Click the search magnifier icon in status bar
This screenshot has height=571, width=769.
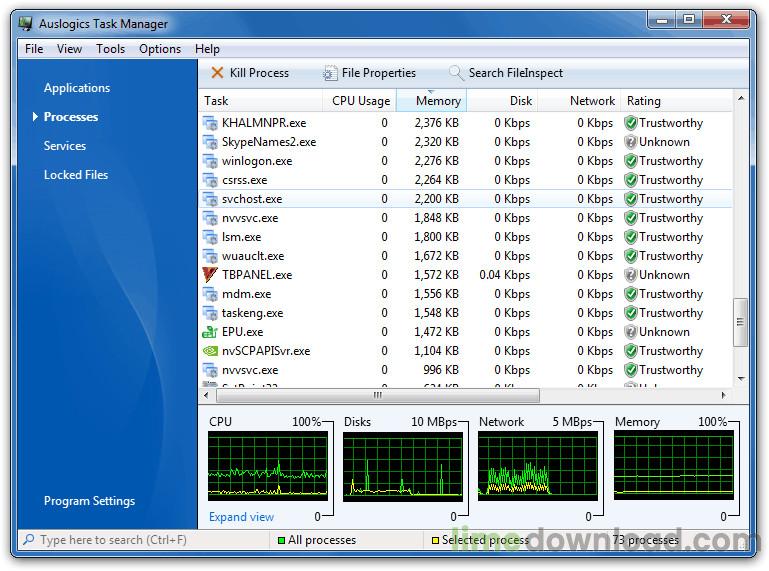(29, 540)
